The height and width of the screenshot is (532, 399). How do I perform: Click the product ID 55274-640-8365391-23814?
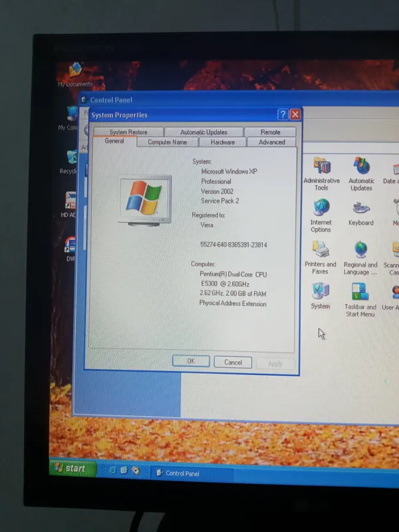click(233, 245)
